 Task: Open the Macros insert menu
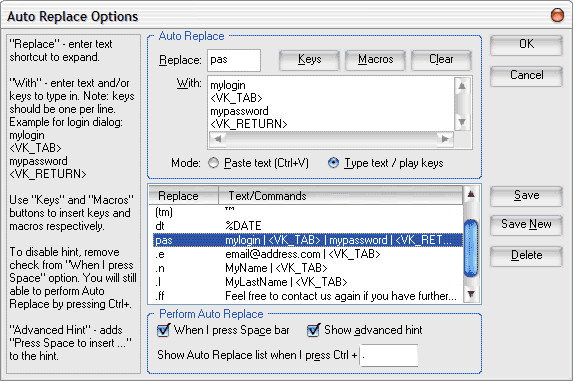tap(375, 60)
